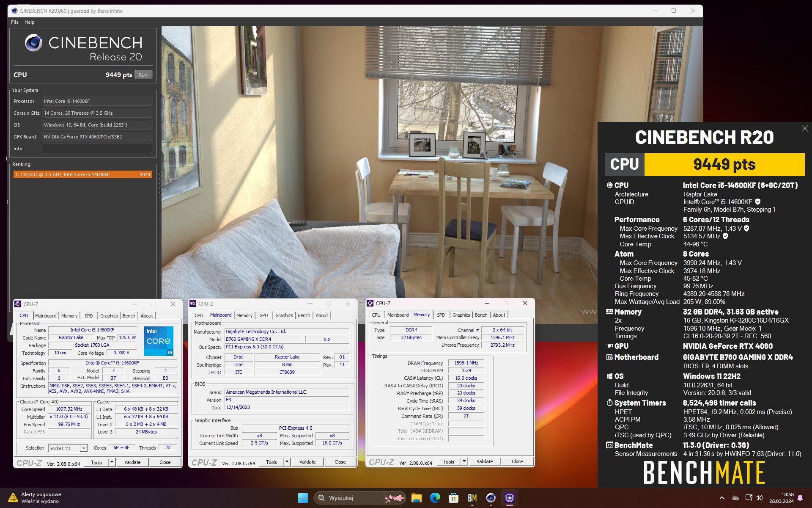This screenshot has height=508, width=812.
Task: Open SPD tab in middle CPU-Z window
Action: (264, 315)
